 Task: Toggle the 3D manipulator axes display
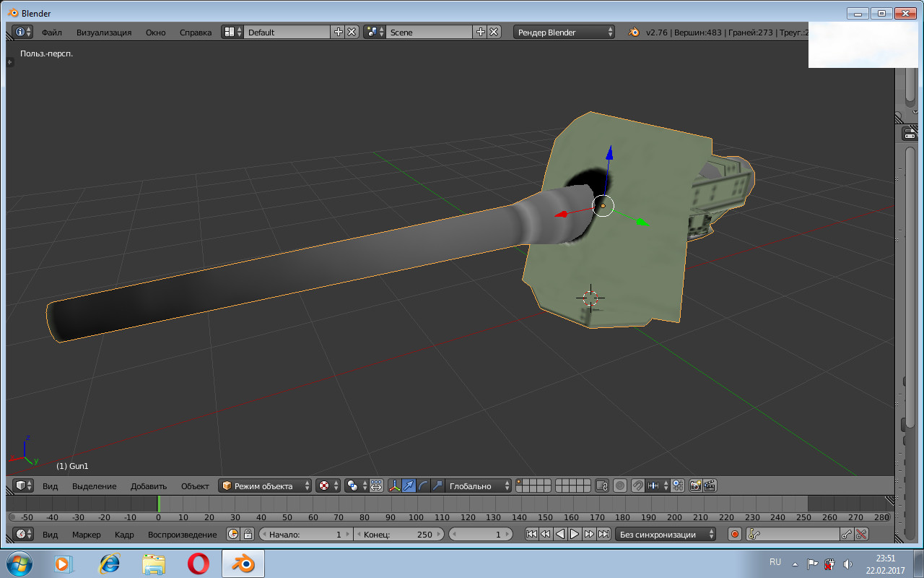pos(395,486)
